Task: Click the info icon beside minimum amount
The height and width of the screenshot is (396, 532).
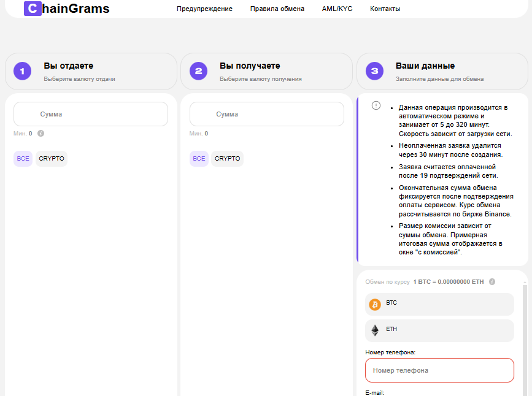Action: click(x=40, y=133)
